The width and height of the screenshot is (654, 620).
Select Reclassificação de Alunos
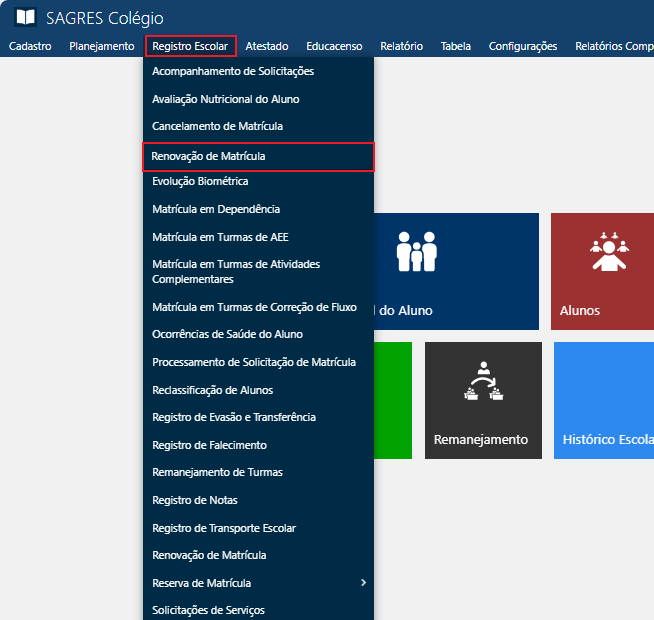click(212, 390)
